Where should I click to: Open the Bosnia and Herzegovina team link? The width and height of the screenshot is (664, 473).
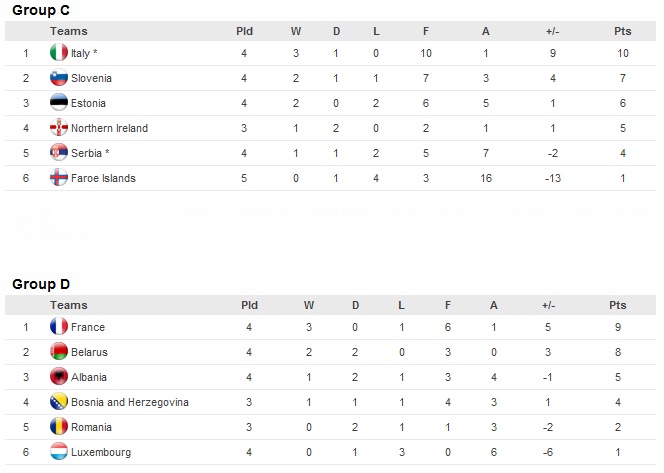tap(130, 402)
